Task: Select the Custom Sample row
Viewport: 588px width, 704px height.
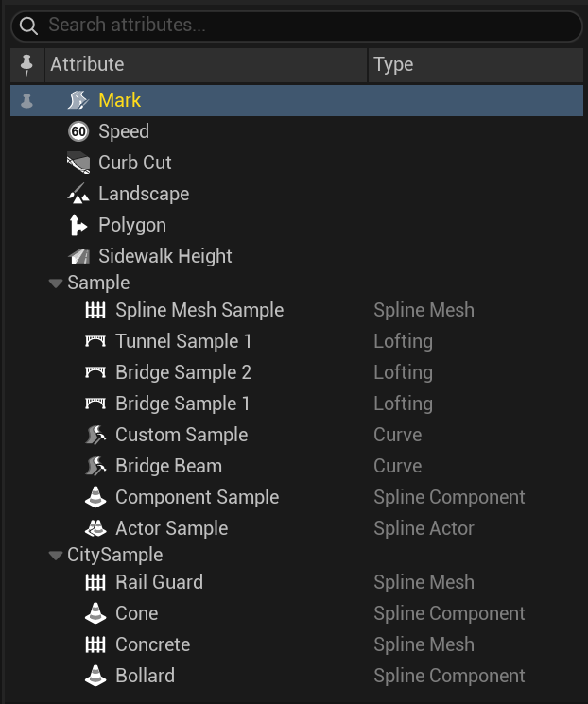Action: (x=297, y=435)
